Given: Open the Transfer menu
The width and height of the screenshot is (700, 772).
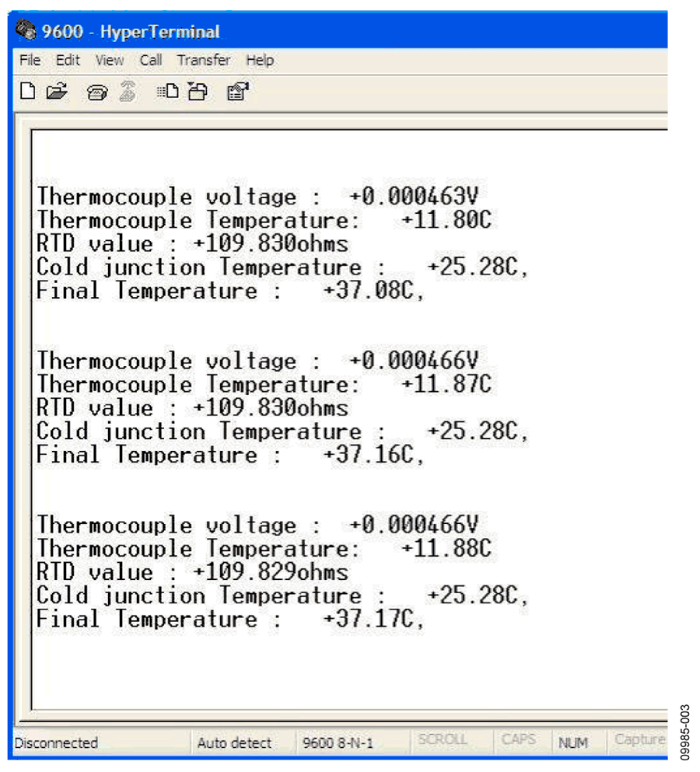Looking at the screenshot, I should [x=204, y=60].
